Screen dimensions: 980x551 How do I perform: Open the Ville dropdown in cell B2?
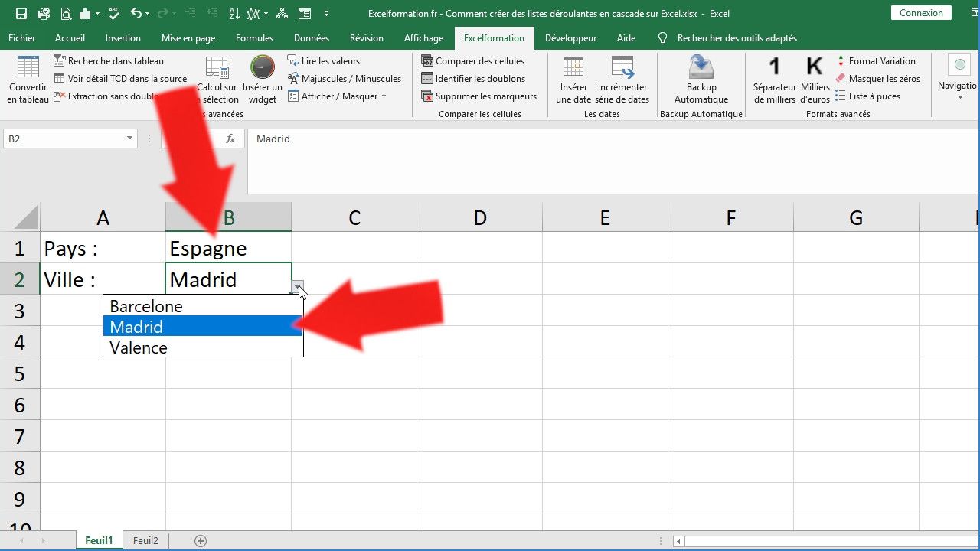[x=298, y=285]
